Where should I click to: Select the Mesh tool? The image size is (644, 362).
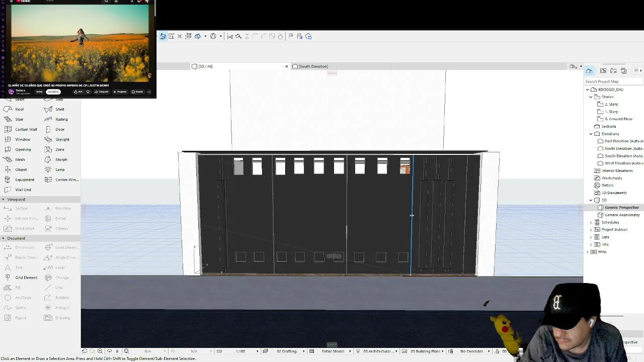[x=15, y=159]
